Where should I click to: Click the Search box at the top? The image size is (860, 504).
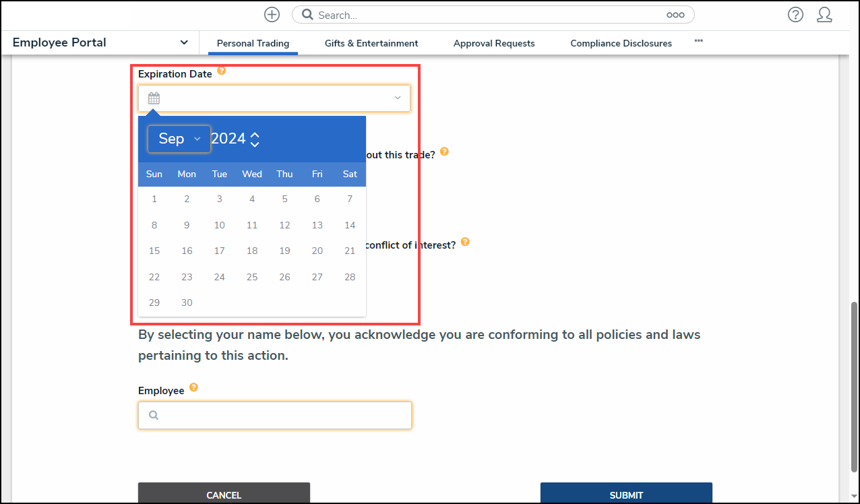[485, 15]
